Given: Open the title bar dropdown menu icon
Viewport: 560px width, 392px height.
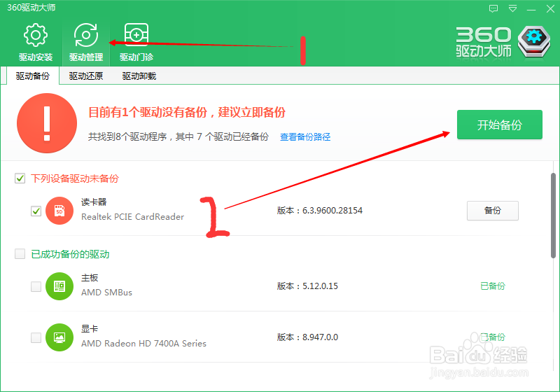Looking at the screenshot, I should [x=512, y=8].
